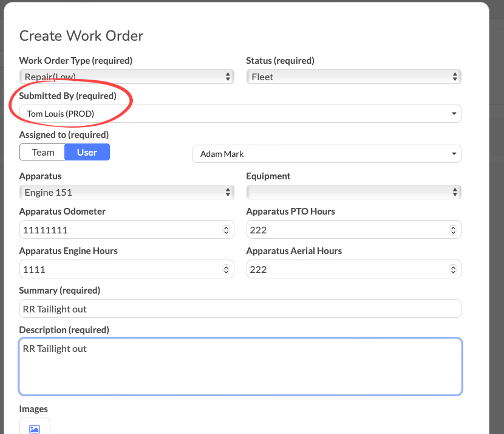Click the Summary text field
504x434 pixels.
[x=240, y=309]
